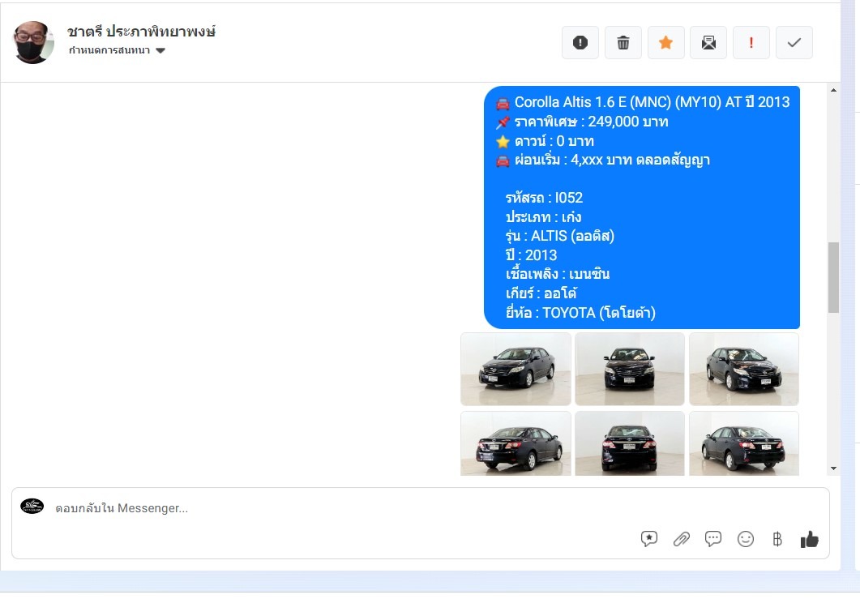The width and height of the screenshot is (860, 616).
Task: Flag conversation as priority with red exclamation
Action: tap(751, 43)
